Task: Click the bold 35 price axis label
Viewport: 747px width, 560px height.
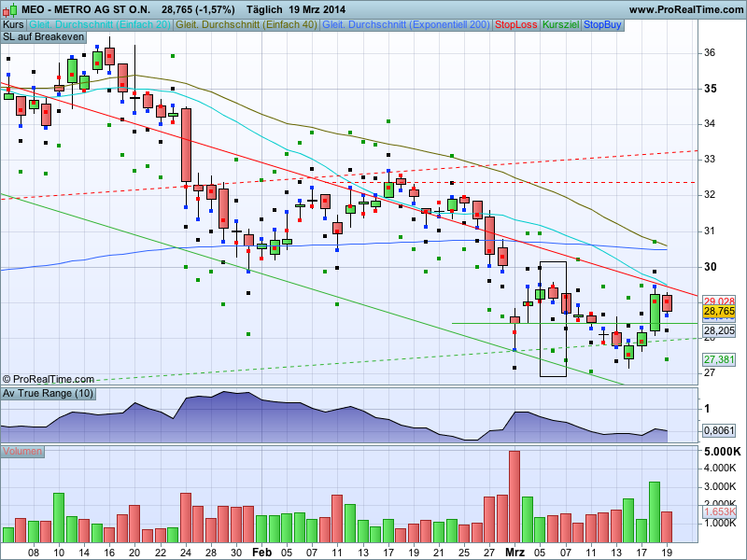Action: pyautogui.click(x=711, y=89)
